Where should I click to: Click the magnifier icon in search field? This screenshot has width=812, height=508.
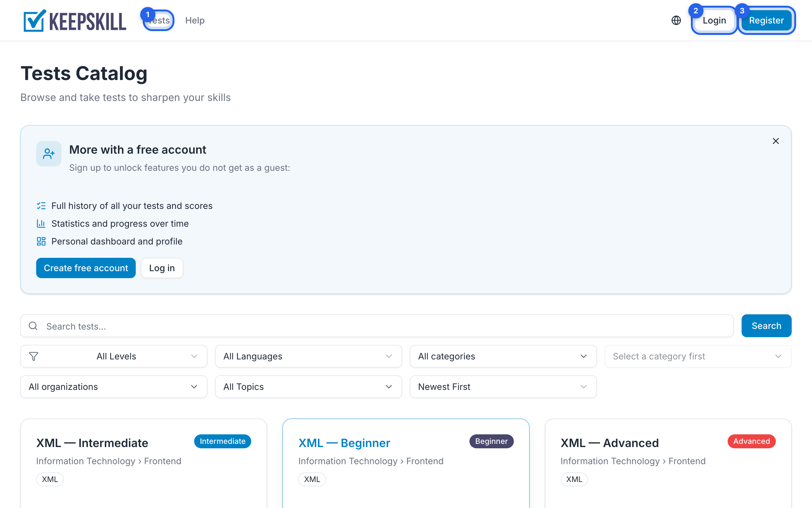tap(33, 326)
